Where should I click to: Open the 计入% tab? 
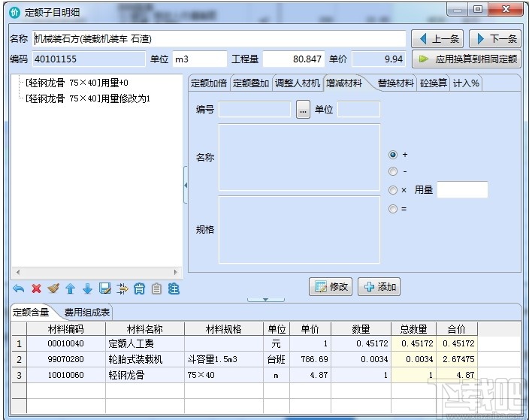(466, 83)
